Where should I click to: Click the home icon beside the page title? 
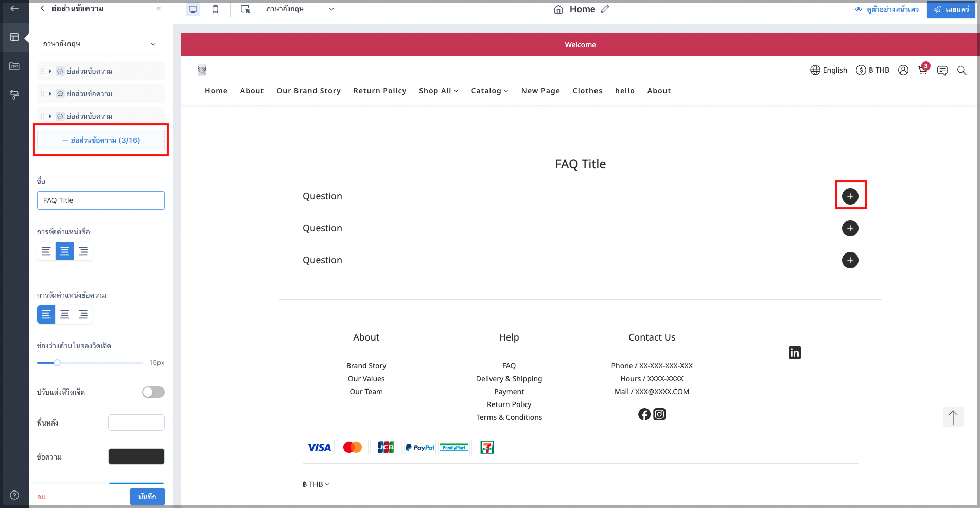(558, 9)
